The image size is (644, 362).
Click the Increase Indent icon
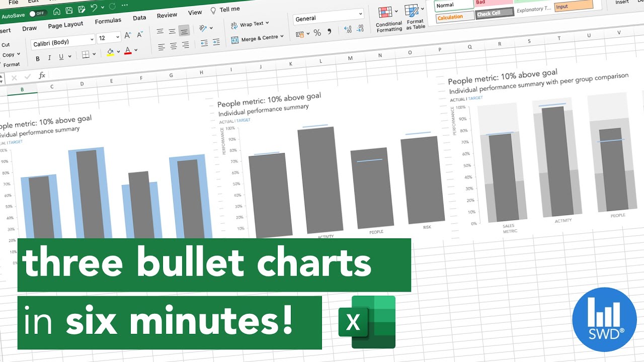(216, 42)
